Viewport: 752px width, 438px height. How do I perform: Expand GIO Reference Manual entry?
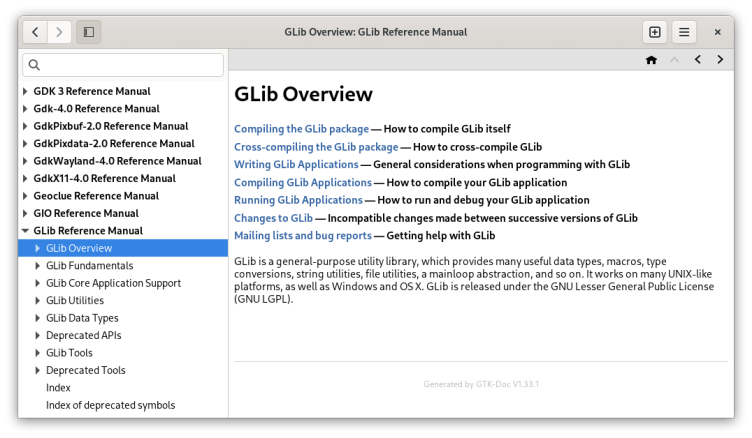[26, 213]
